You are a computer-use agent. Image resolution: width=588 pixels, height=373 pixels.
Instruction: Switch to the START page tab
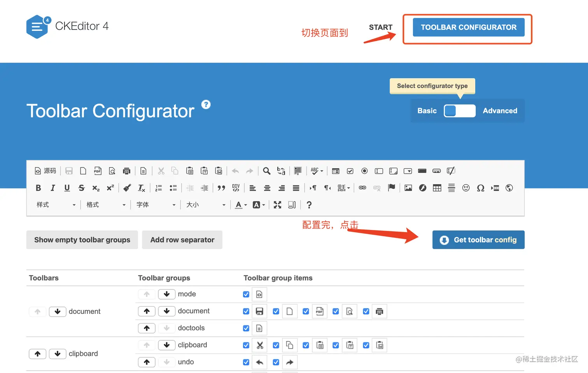click(381, 27)
